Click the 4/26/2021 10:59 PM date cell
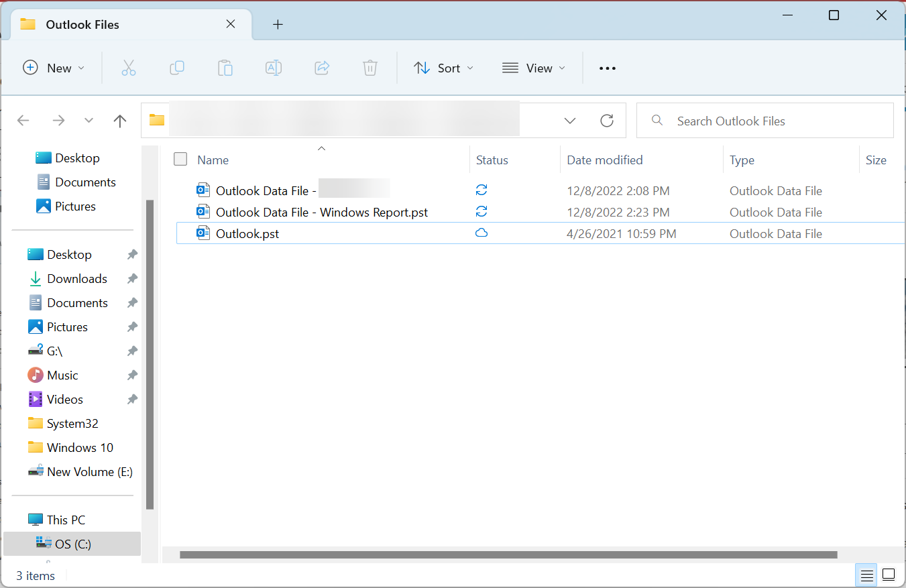906x588 pixels. 622,234
